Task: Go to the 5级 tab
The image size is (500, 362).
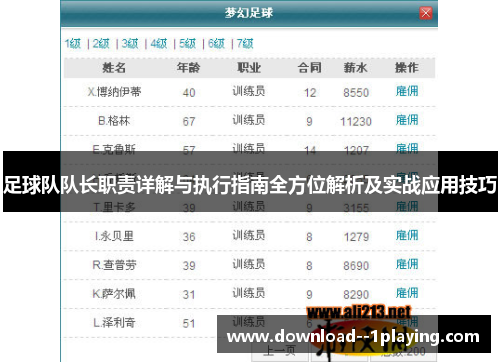Action: point(188,44)
